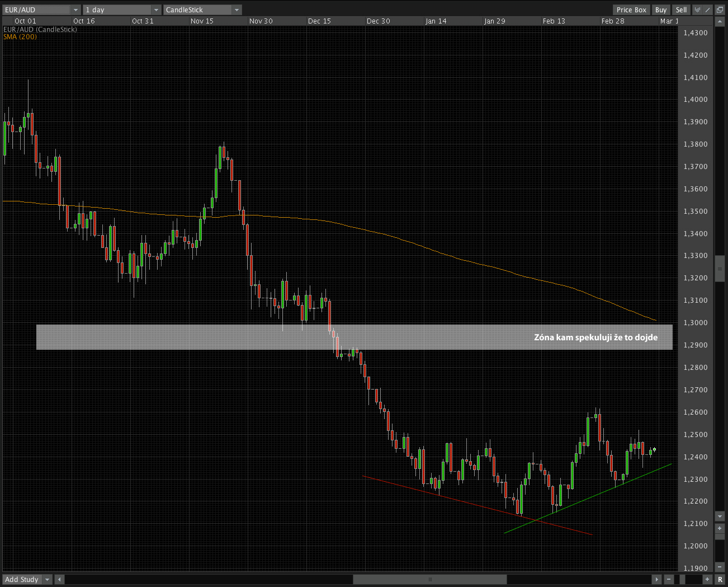728x587 pixels.
Task: Click the Add Study button
Action: click(x=22, y=580)
